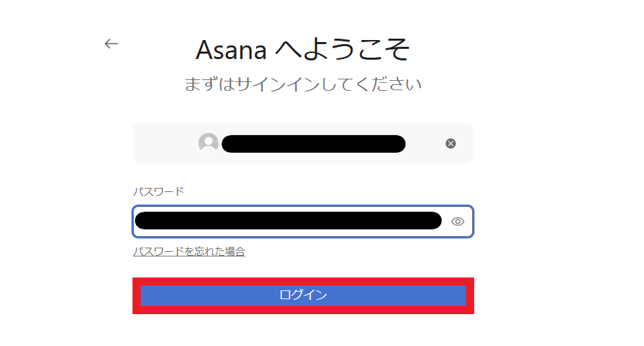This screenshot has width=644, height=346.
Task: Select the gray profile silhouette icon
Action: pos(208,143)
